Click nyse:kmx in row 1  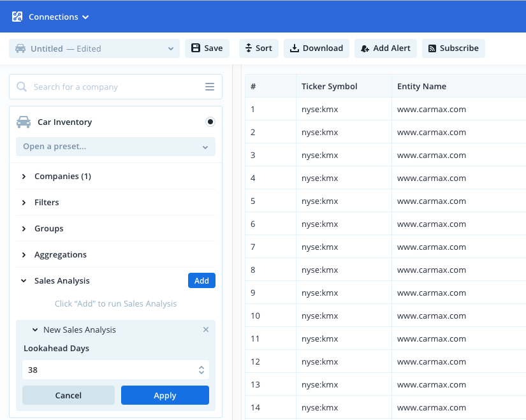pyautogui.click(x=319, y=110)
